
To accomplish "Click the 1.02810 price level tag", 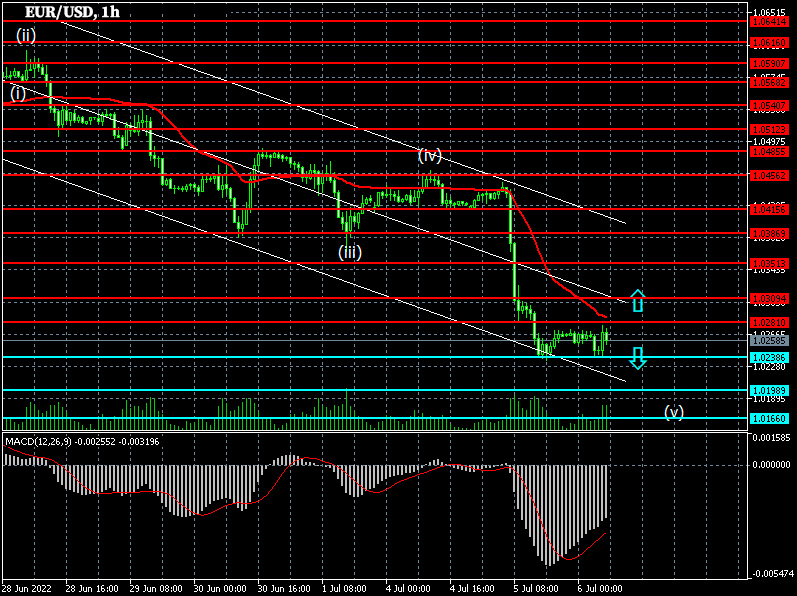I will click(770, 322).
